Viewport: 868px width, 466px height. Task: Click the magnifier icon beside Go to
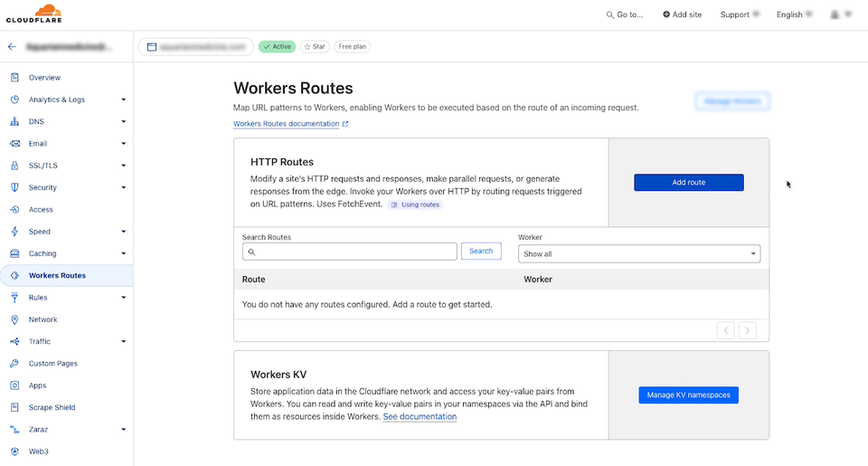(609, 15)
